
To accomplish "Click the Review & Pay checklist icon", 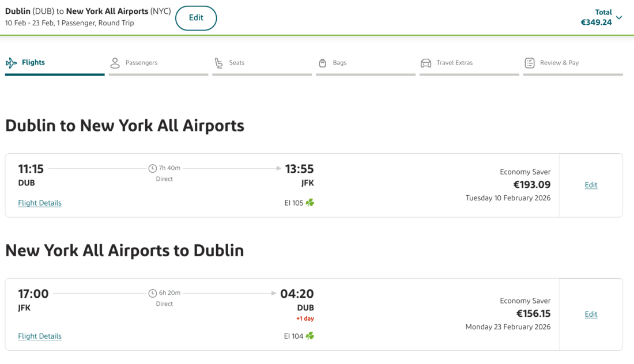I will coord(530,63).
